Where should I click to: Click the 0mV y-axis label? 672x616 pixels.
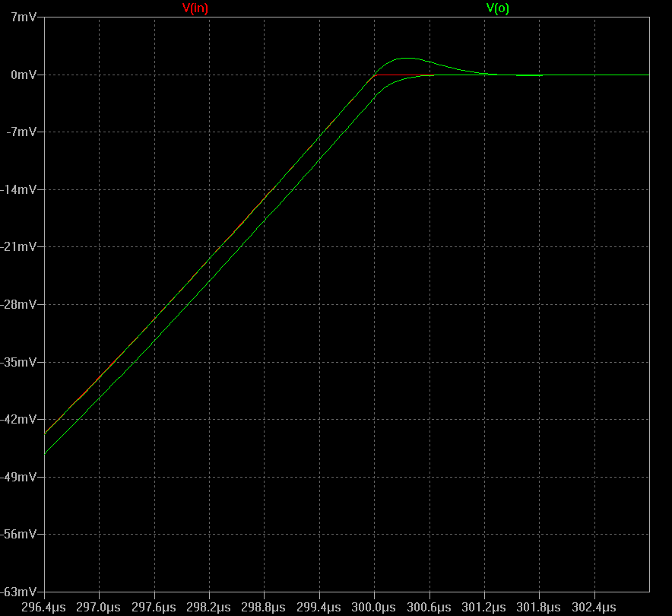pyautogui.click(x=24, y=75)
